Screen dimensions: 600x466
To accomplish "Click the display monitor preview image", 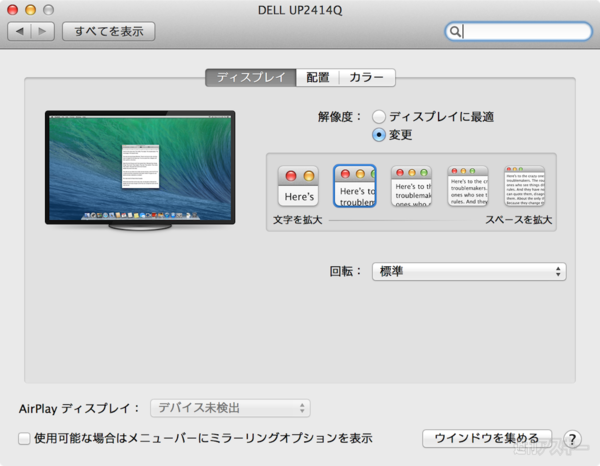I will click(140, 171).
